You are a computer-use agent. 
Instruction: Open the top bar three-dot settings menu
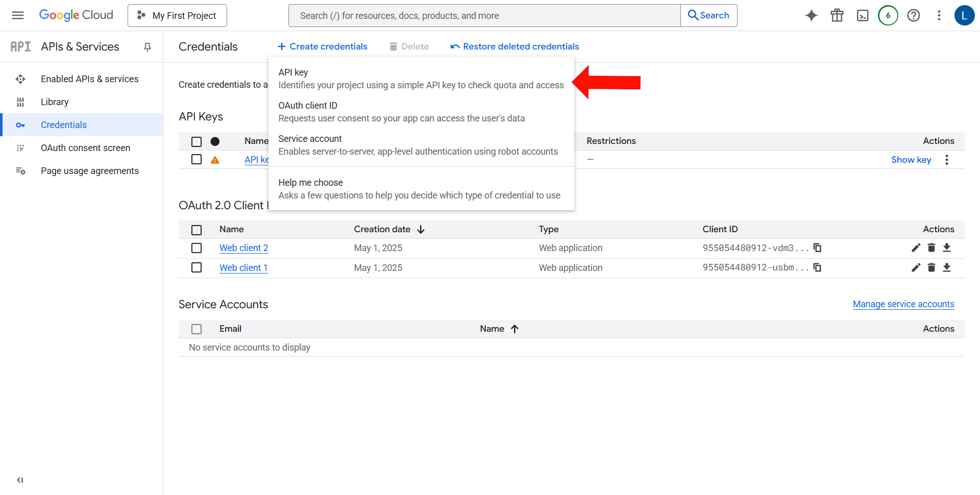pyautogui.click(x=939, y=15)
